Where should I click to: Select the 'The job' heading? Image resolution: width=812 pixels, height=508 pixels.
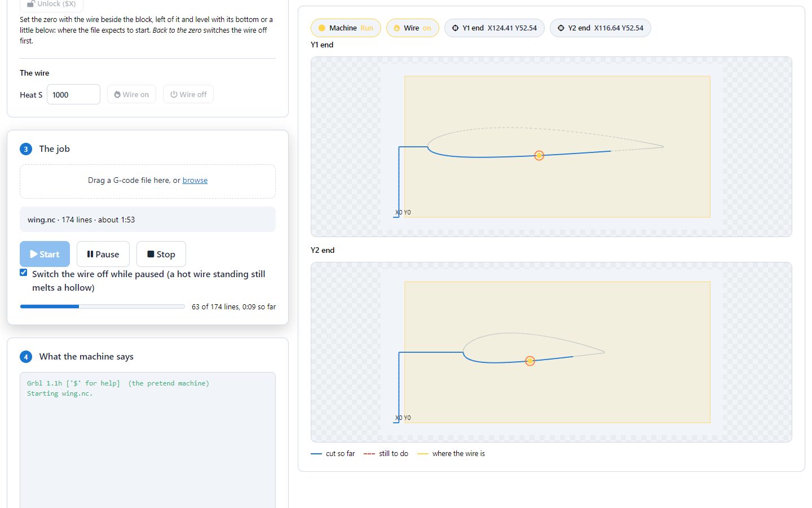click(55, 149)
